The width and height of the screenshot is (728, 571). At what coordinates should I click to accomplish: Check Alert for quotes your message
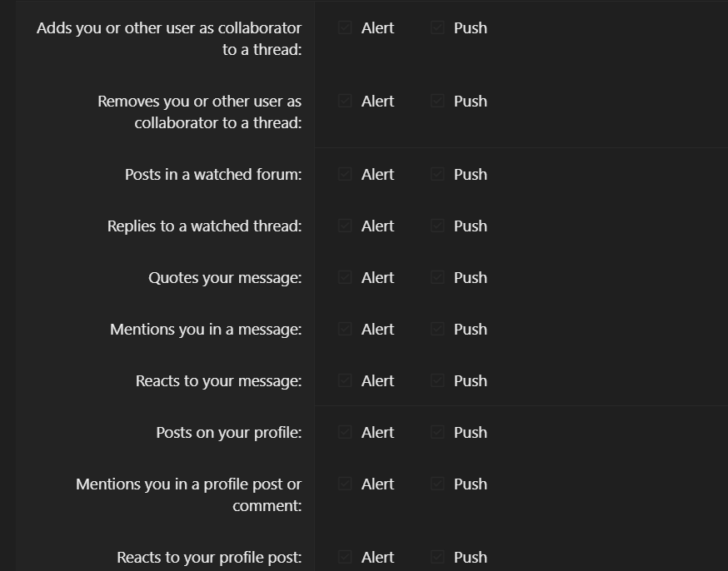(346, 278)
